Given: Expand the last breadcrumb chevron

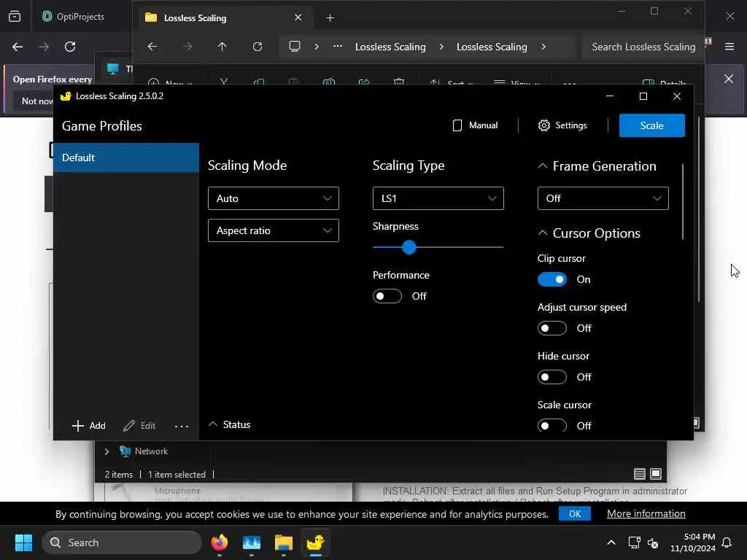Looking at the screenshot, I should click(x=543, y=47).
